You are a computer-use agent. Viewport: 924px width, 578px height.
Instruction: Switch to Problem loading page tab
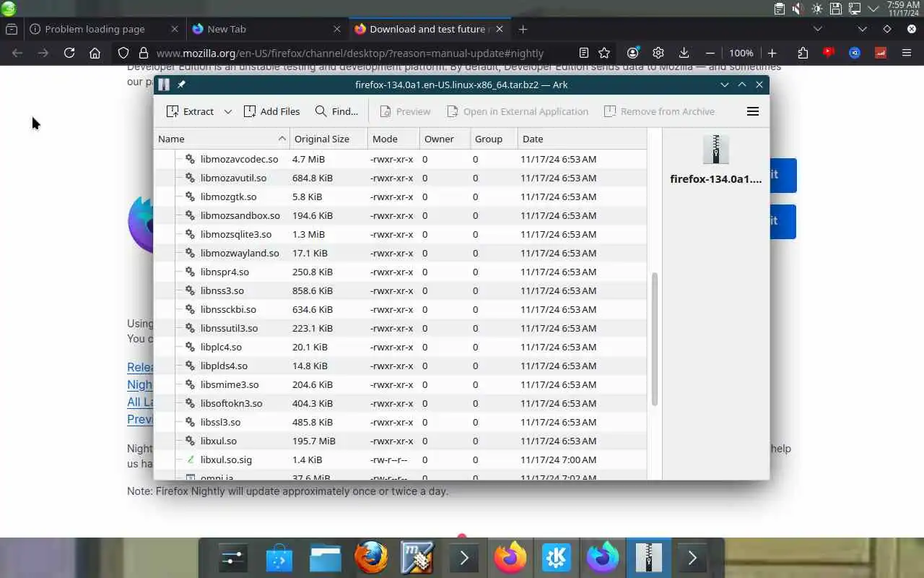tap(104, 29)
